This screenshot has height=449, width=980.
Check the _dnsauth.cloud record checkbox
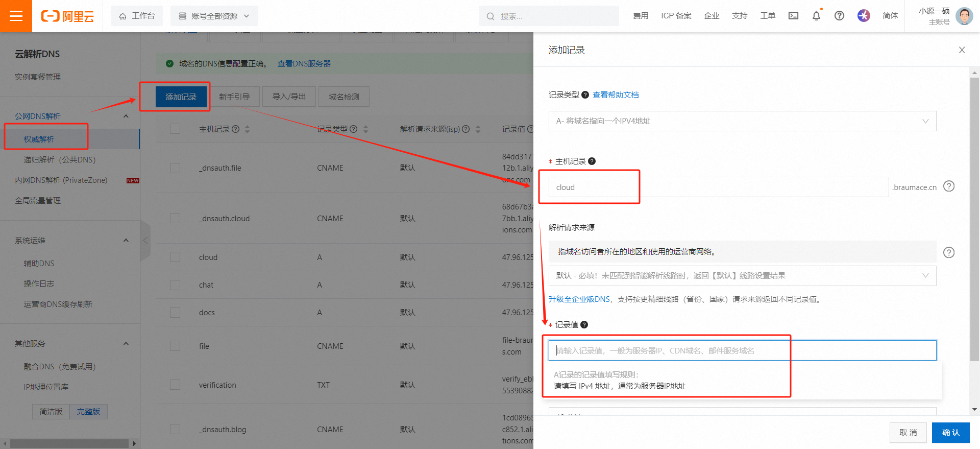(175, 219)
